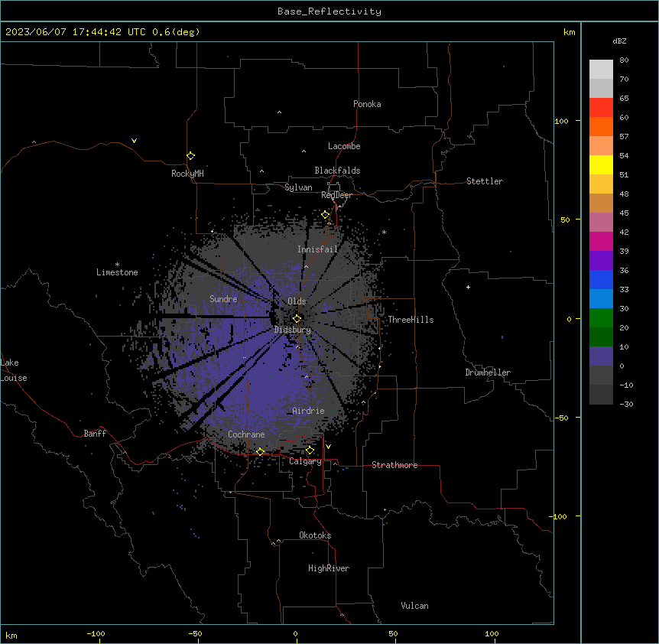Click the -30 value in the dBZ legend
This screenshot has height=644, width=659.
pos(626,405)
